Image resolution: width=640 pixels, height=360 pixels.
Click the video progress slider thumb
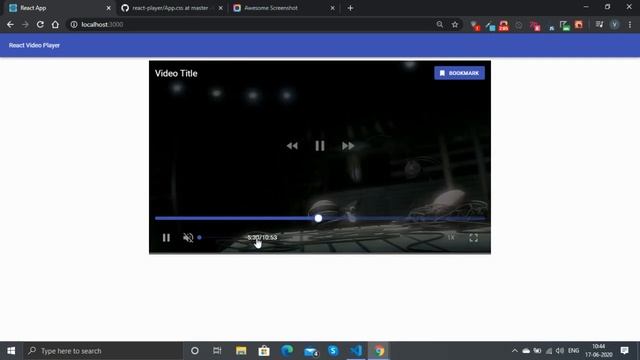tap(318, 218)
